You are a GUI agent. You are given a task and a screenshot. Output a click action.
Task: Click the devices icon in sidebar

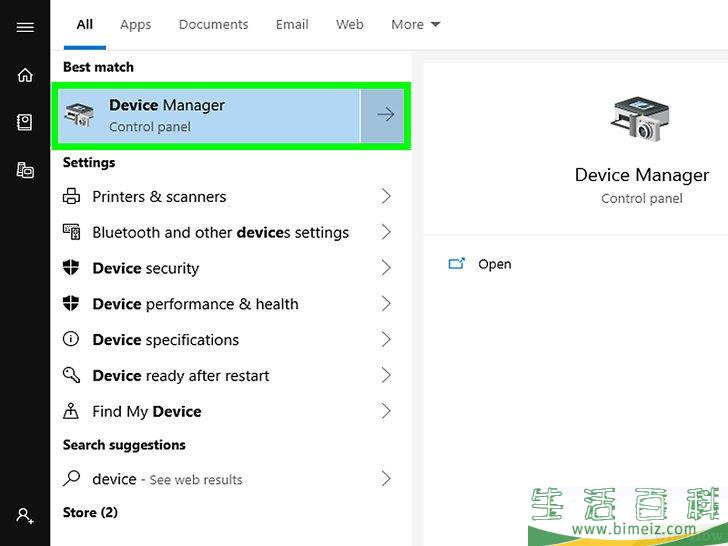pos(25,170)
